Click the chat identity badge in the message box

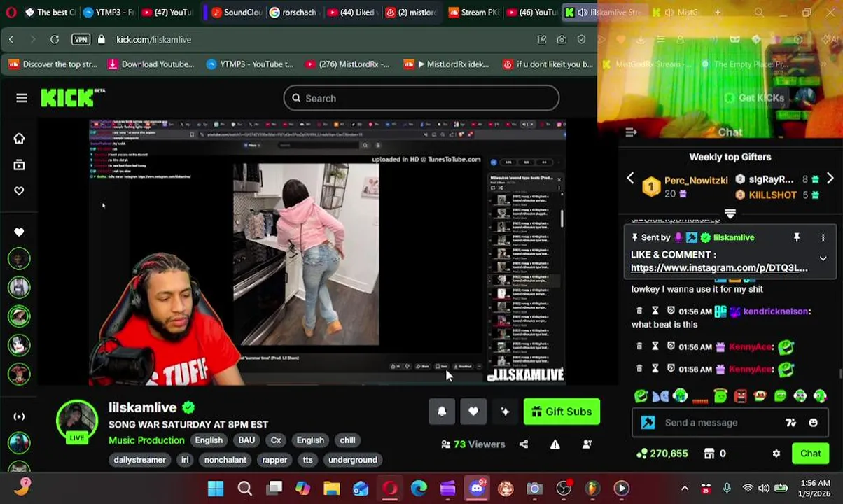[x=648, y=423]
